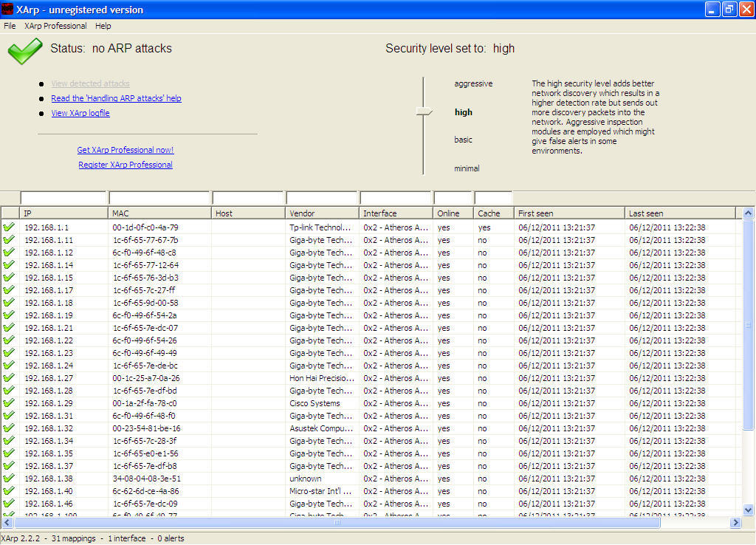Click the Vendor column header
Screen dimensions: 756x545
322,213
